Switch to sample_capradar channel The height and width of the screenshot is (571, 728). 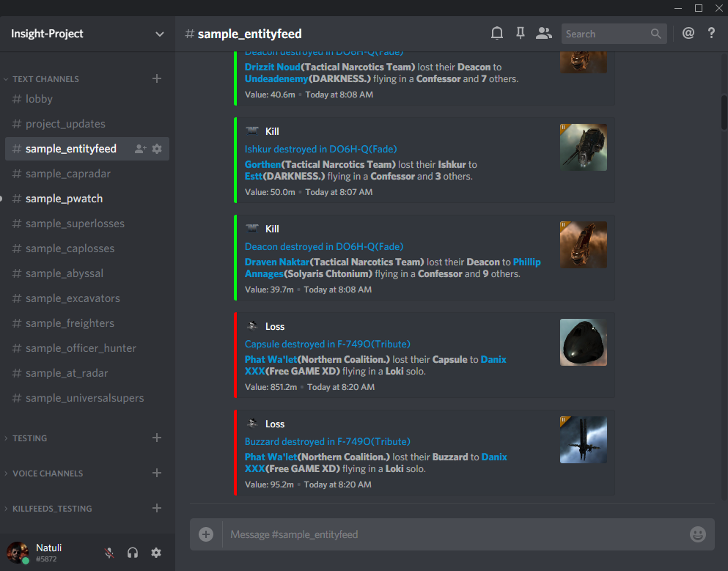coord(87,174)
